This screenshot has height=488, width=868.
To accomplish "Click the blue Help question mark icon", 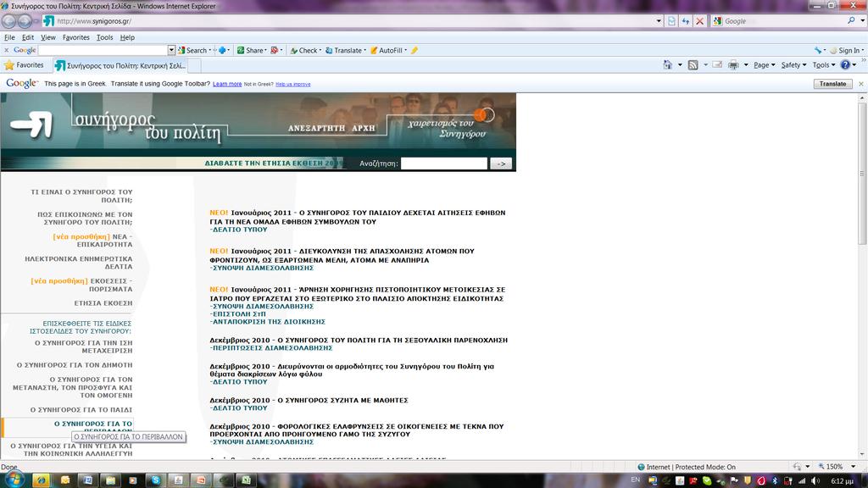I will (845, 65).
